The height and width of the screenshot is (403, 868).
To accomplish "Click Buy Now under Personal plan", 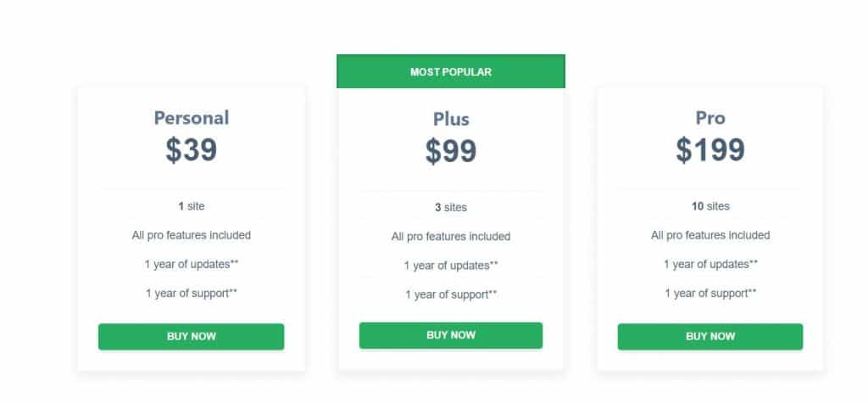I will click(191, 337).
